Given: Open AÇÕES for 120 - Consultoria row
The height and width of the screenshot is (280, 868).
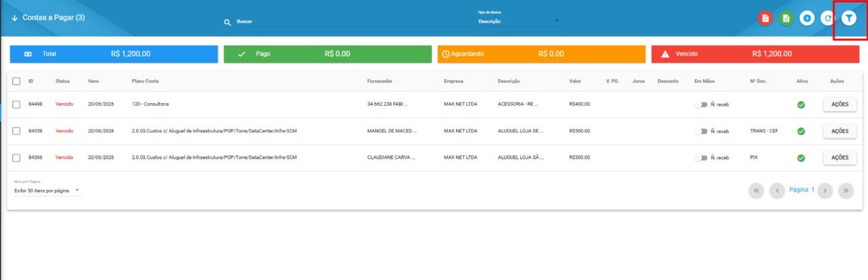Looking at the screenshot, I should (x=840, y=104).
